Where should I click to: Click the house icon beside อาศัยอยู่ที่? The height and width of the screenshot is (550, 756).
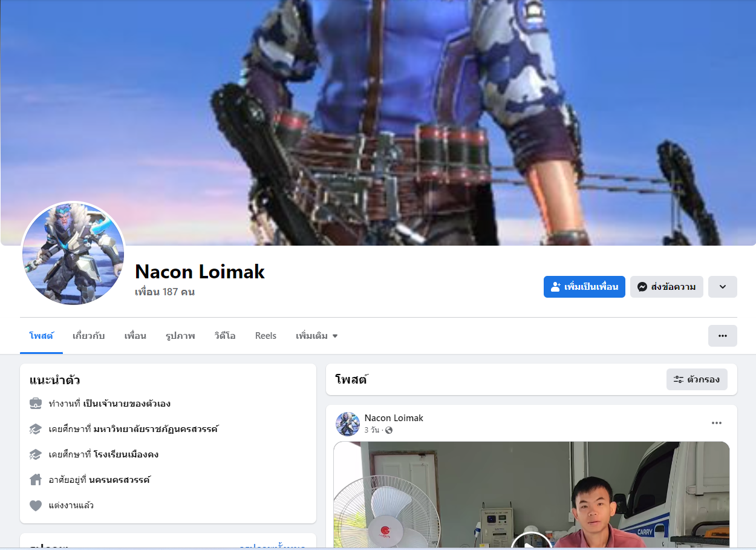click(x=36, y=480)
